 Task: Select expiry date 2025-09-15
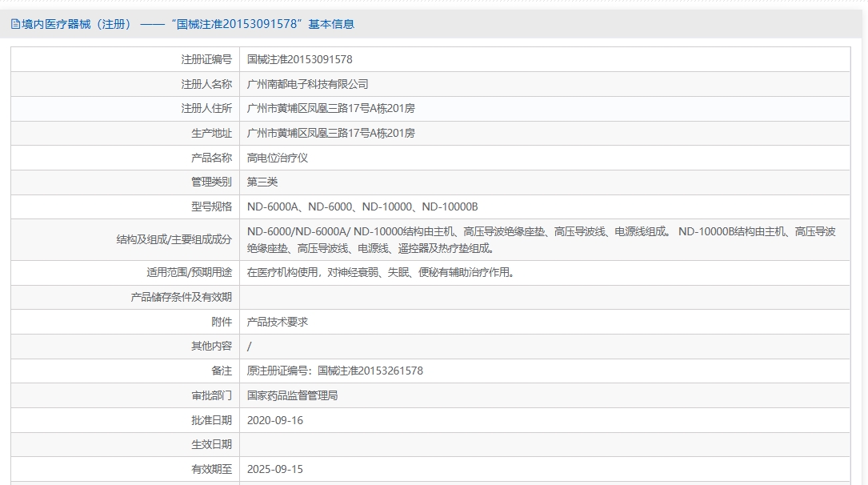pos(275,469)
